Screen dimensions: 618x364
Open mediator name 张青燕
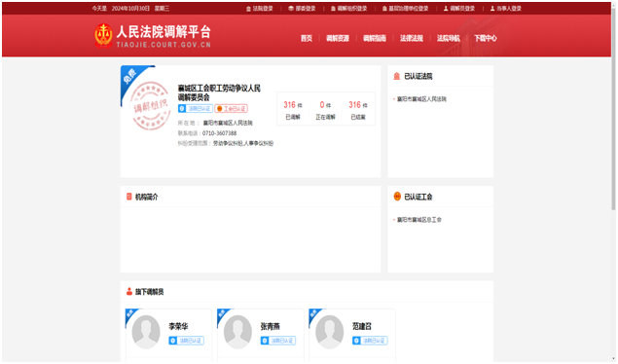click(270, 326)
